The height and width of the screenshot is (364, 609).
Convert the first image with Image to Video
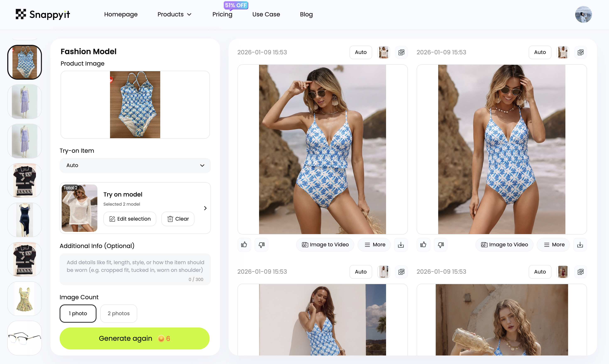(325, 244)
